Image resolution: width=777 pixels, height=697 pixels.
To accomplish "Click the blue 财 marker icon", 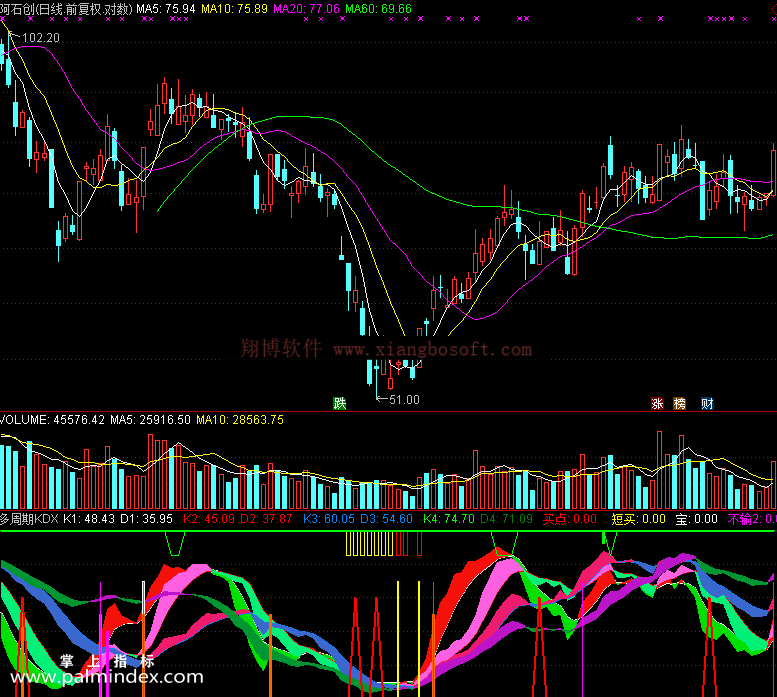I will [707, 404].
